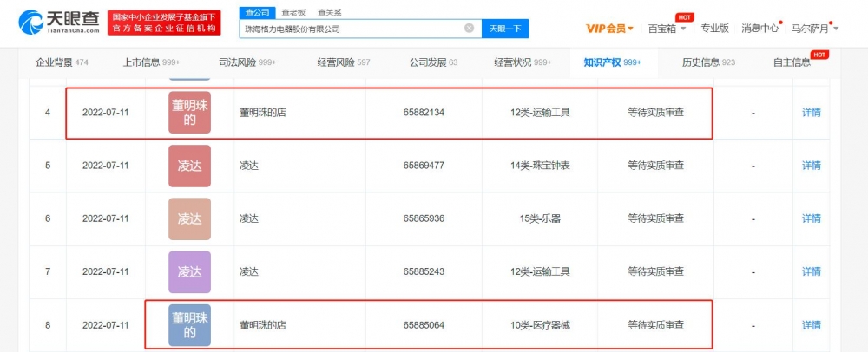Click registration number 65885243
Viewport: 868px width, 352px height.
point(424,271)
